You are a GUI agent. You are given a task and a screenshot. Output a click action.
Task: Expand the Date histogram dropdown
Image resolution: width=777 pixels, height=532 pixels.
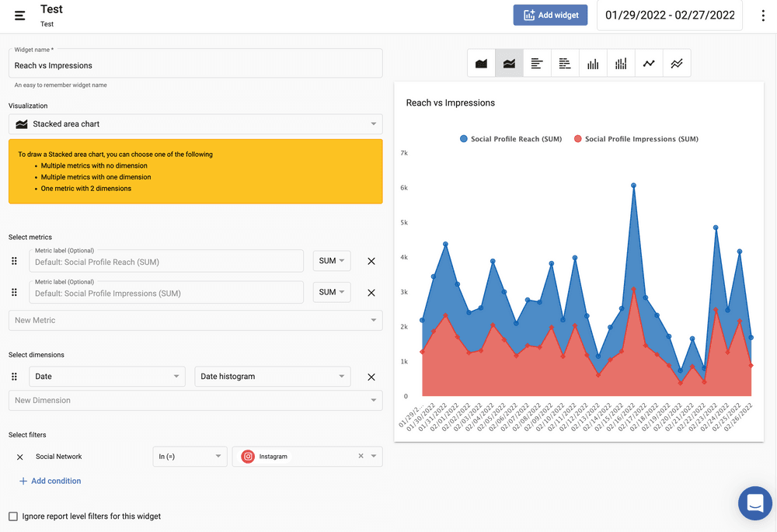272,377
